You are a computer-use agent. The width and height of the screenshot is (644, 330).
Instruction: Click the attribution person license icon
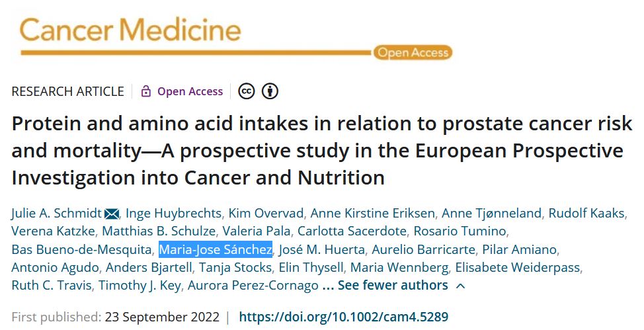tap(270, 91)
